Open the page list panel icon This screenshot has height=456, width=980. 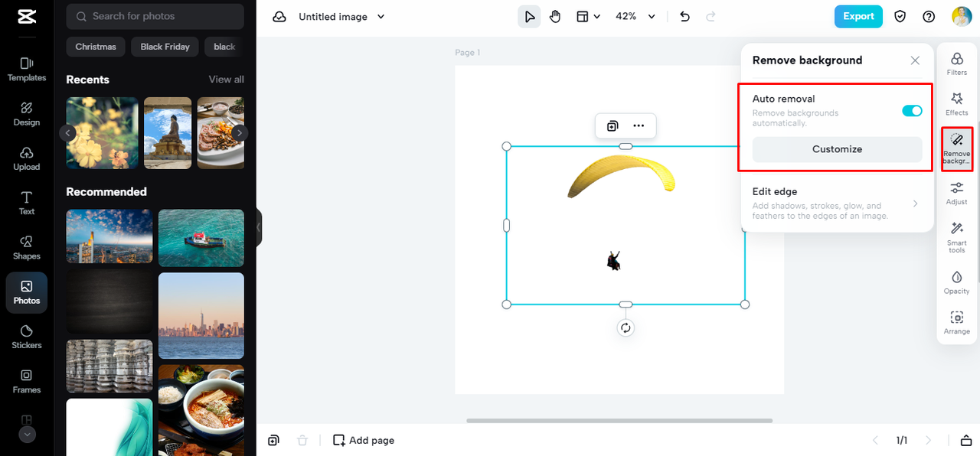(x=966, y=440)
